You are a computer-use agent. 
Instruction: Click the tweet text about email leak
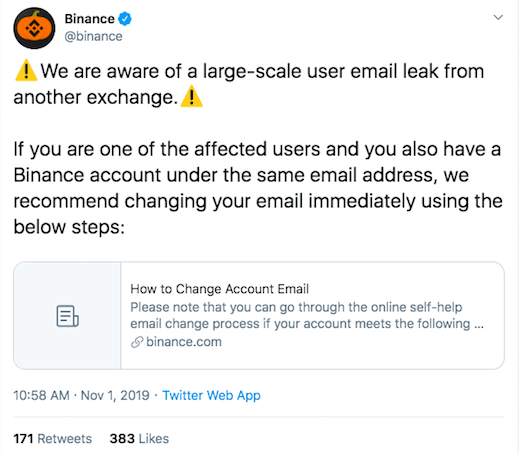click(249, 84)
